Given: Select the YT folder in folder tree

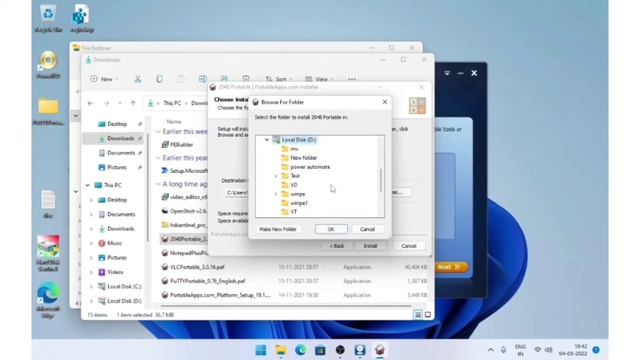Looking at the screenshot, I should [x=293, y=212].
